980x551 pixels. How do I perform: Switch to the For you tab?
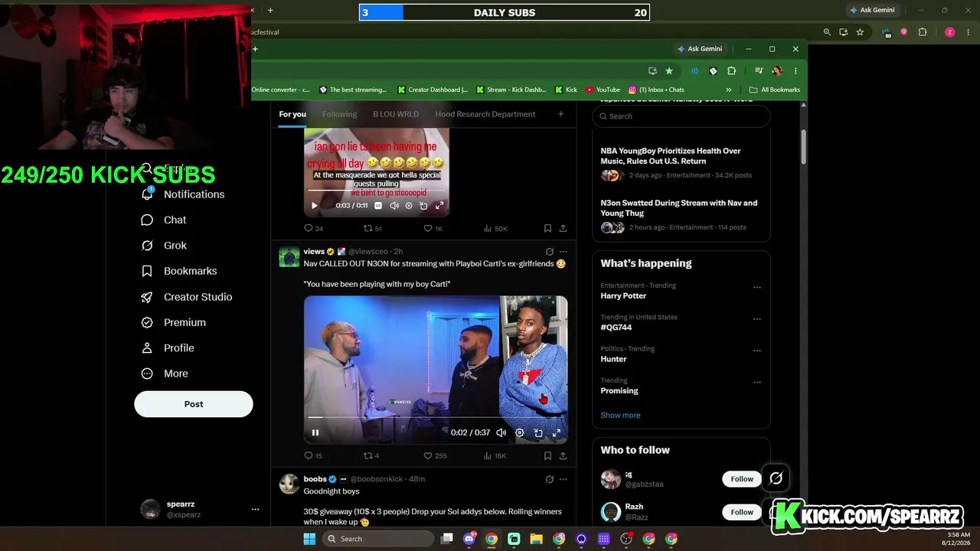point(292,114)
